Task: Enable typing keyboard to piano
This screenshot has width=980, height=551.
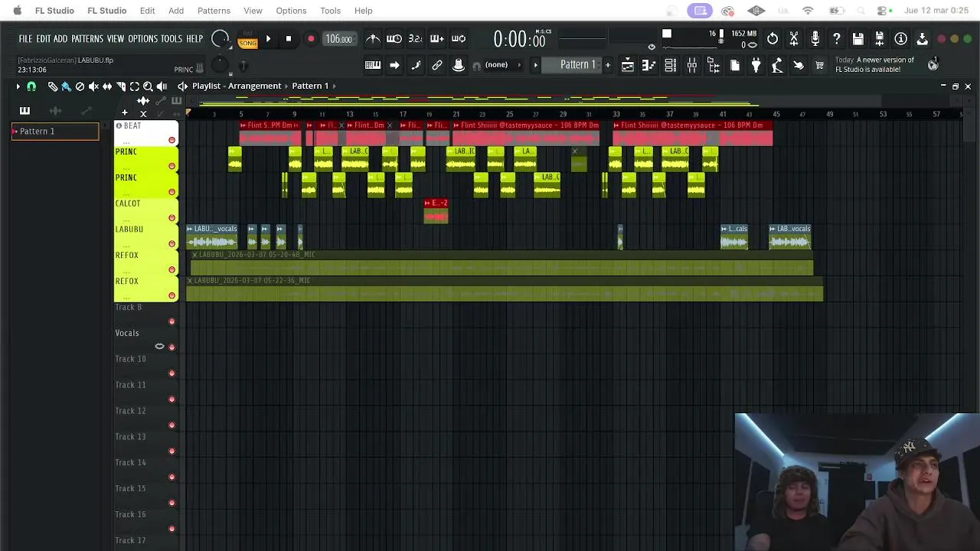Action: (373, 65)
